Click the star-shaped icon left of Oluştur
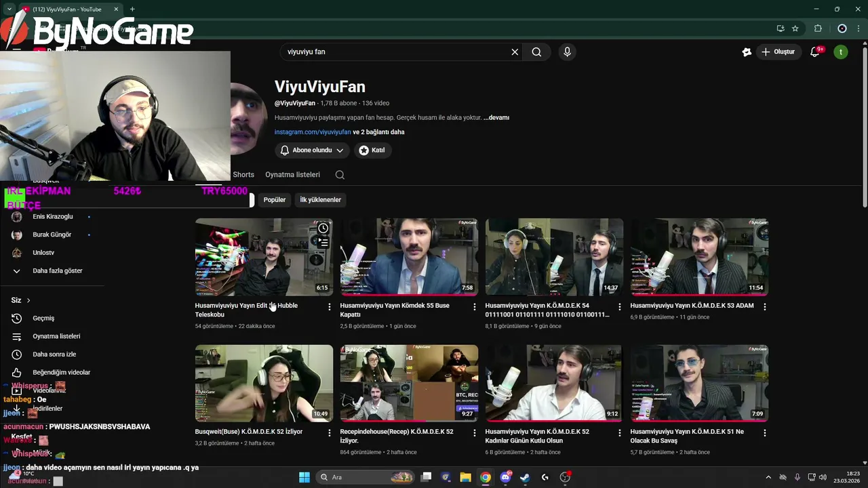The image size is (868, 488). (747, 52)
